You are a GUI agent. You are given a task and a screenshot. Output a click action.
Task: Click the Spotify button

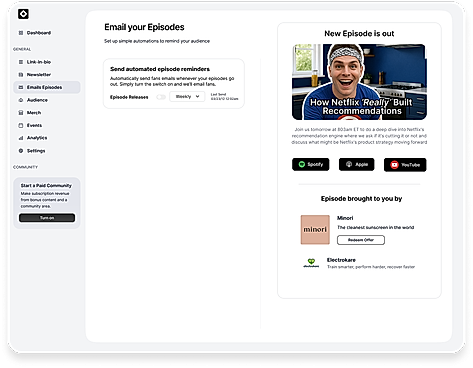(311, 164)
